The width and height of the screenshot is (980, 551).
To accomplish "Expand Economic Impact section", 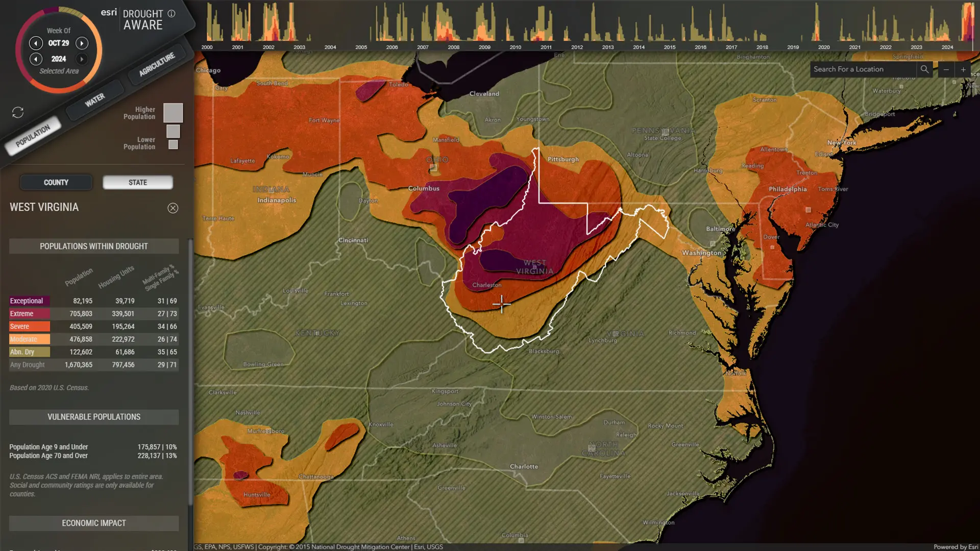I will [94, 523].
